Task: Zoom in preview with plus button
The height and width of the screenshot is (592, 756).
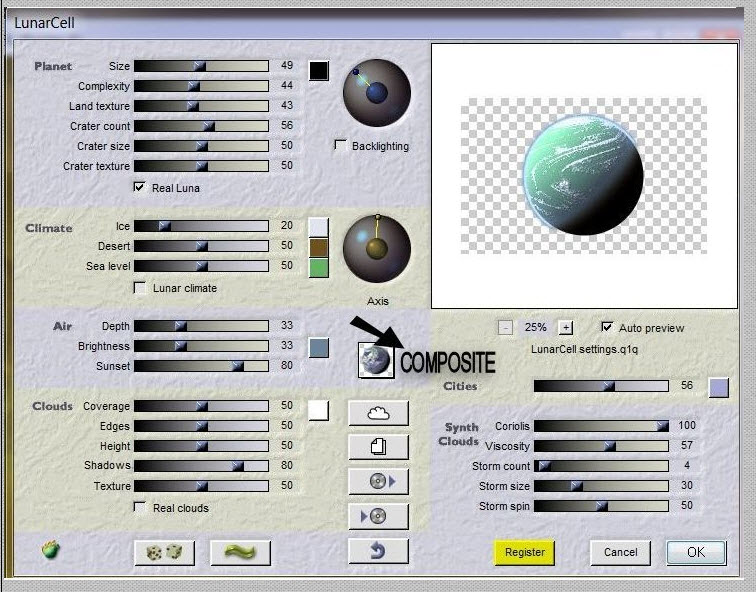Action: click(566, 328)
